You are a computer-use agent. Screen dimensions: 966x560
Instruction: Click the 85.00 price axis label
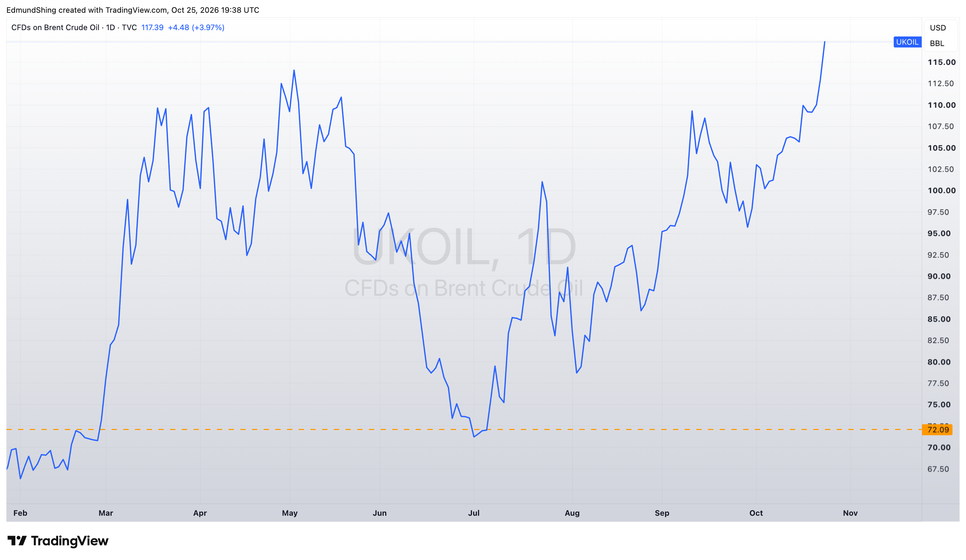(x=939, y=319)
